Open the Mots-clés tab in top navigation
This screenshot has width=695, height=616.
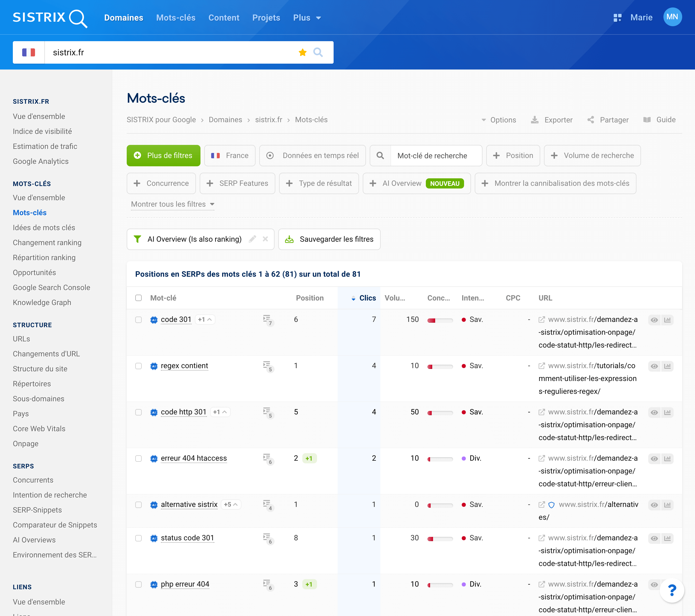click(176, 18)
